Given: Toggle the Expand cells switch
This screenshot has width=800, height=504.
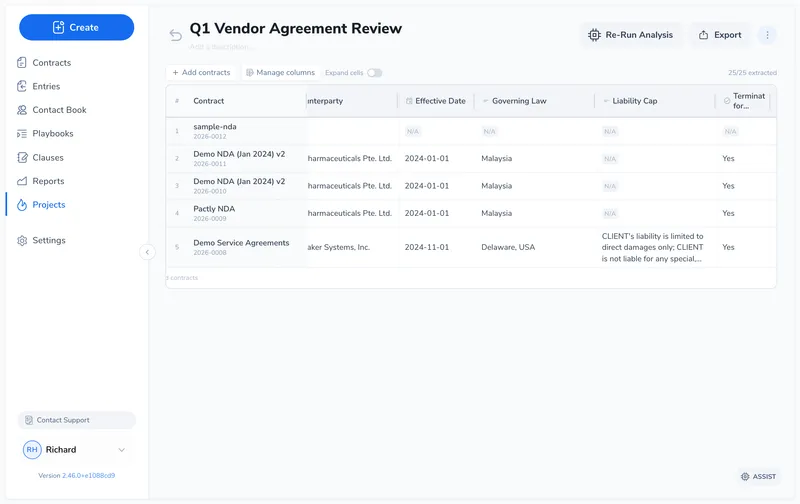Looking at the screenshot, I should pyautogui.click(x=374, y=73).
